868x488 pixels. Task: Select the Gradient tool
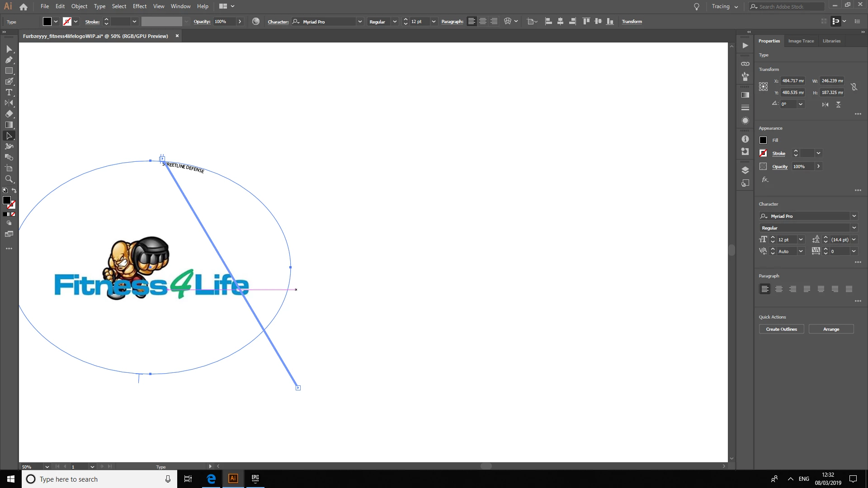(x=9, y=125)
